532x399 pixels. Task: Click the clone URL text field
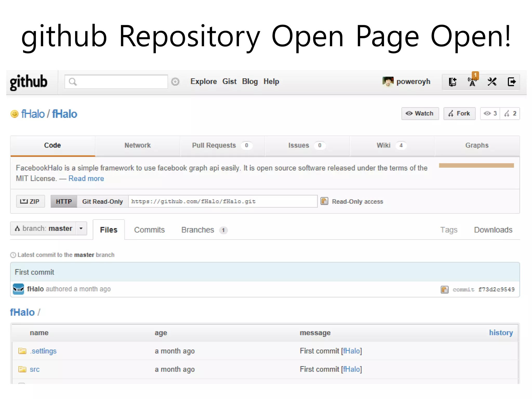pos(223,201)
